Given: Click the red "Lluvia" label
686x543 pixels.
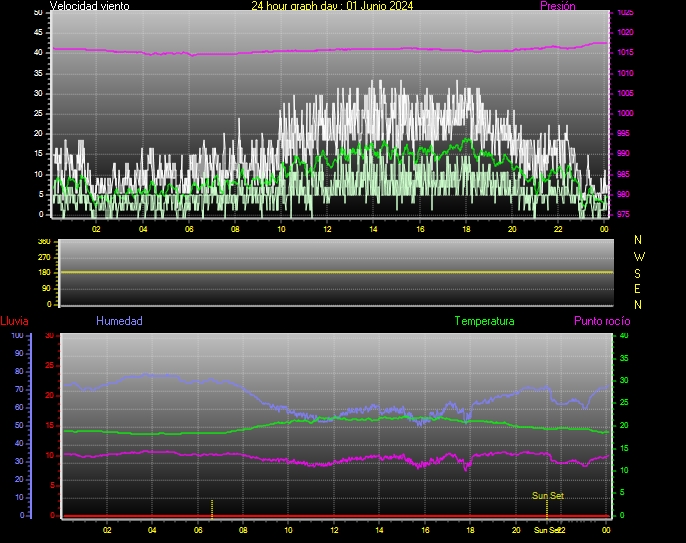Looking at the screenshot, I should point(14,321).
